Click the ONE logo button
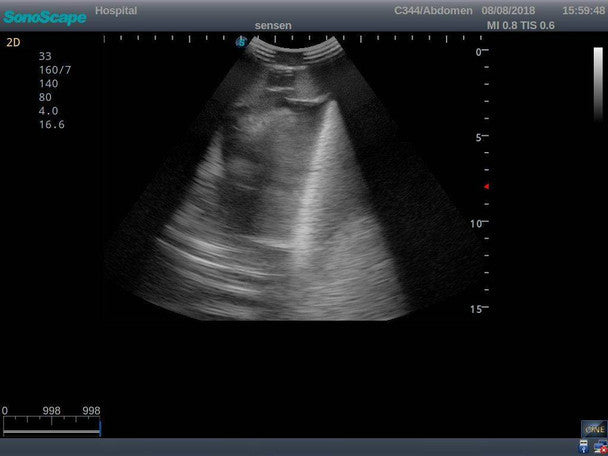Image resolution: width=608 pixels, height=456 pixels. click(594, 429)
